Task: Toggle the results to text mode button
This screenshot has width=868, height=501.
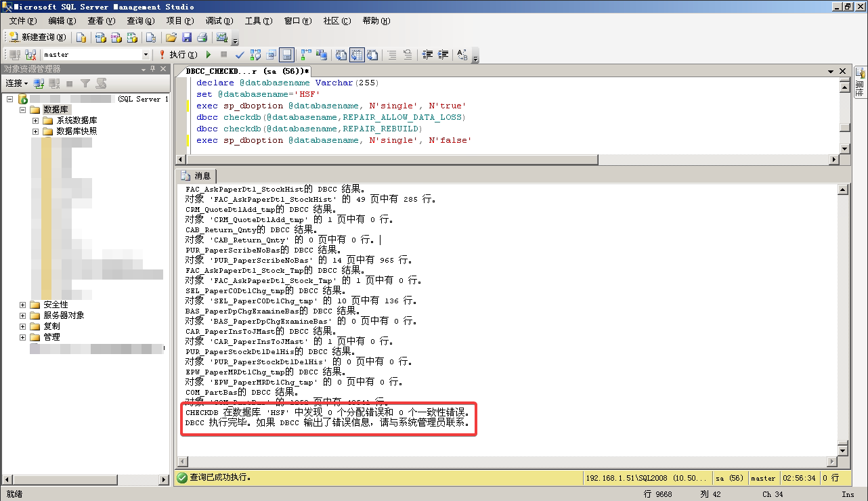Action: 341,54
